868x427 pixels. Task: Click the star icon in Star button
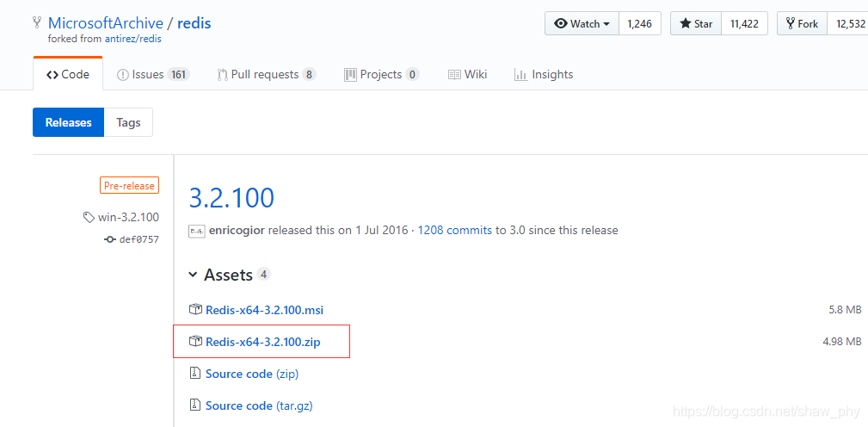point(686,24)
